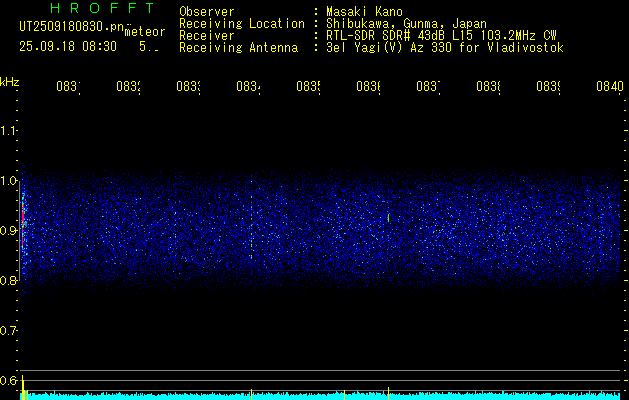Click the 25.09.18 08:30 timestamp
The image size is (629, 400).
(68, 46)
